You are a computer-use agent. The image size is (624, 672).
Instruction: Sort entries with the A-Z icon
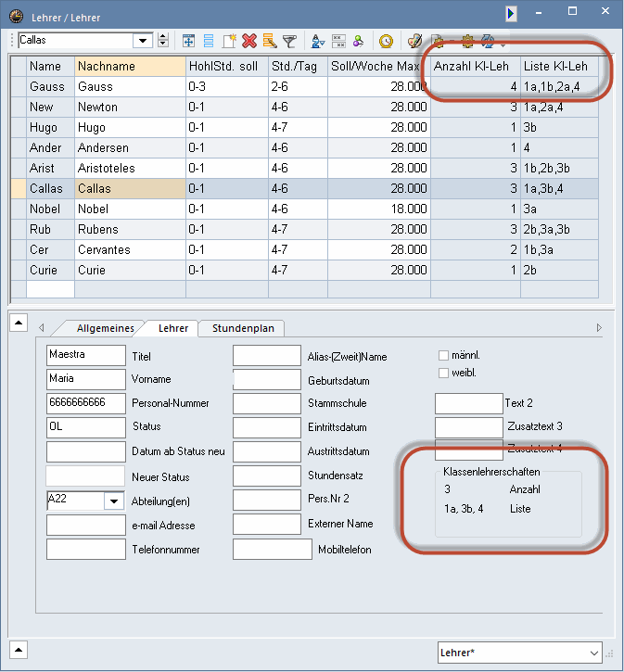[x=318, y=41]
